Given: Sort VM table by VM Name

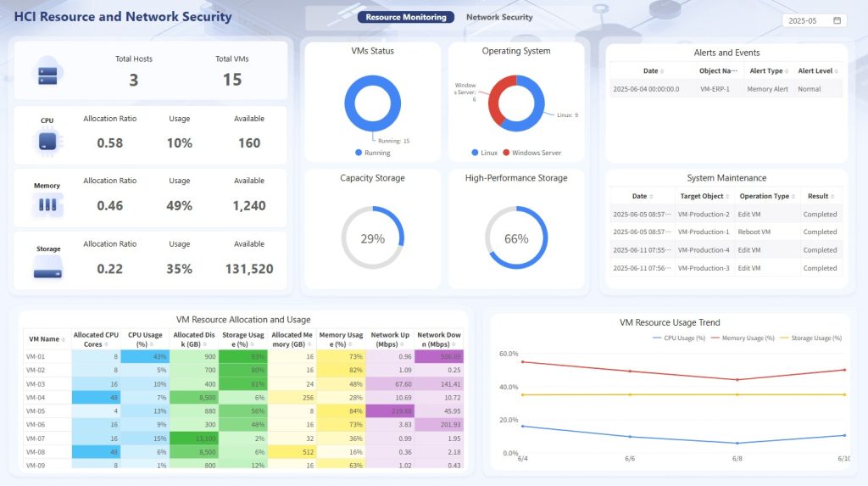Looking at the screenshot, I should click(x=44, y=339).
